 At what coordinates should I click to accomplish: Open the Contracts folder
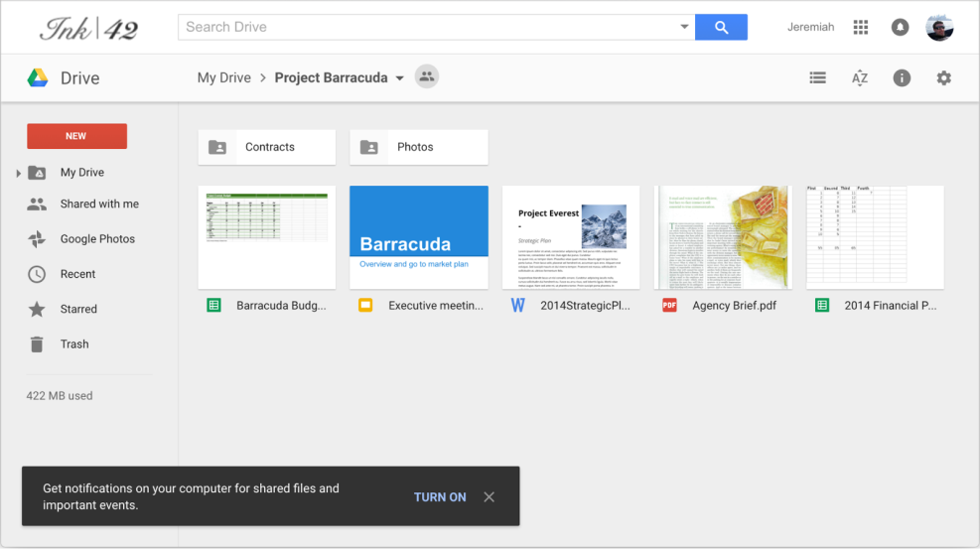(x=267, y=147)
